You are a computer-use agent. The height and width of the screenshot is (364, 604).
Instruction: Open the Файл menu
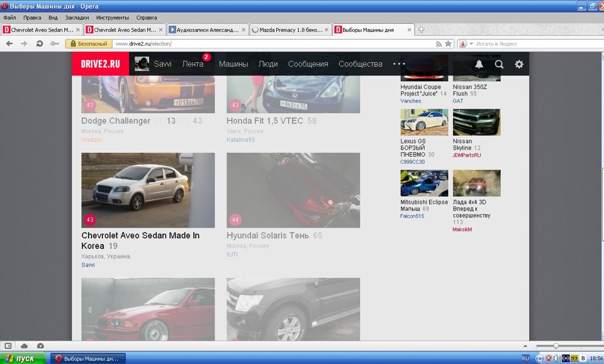[x=9, y=18]
